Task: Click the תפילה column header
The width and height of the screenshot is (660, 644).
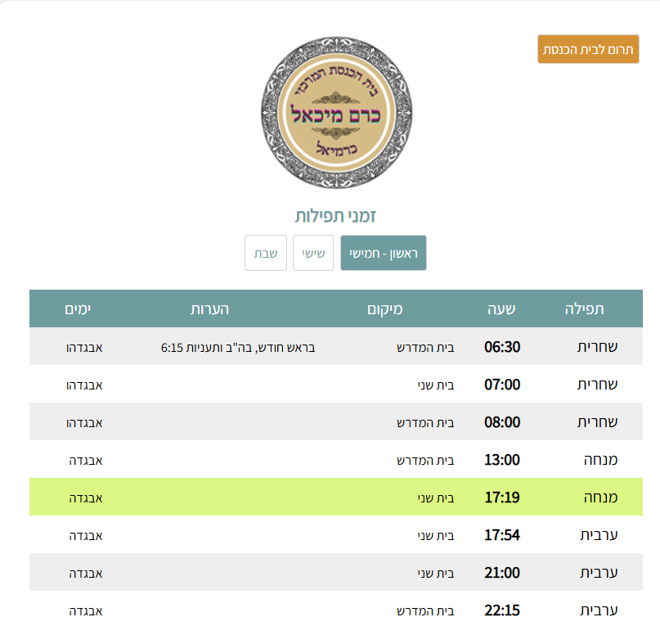Action: [x=584, y=309]
